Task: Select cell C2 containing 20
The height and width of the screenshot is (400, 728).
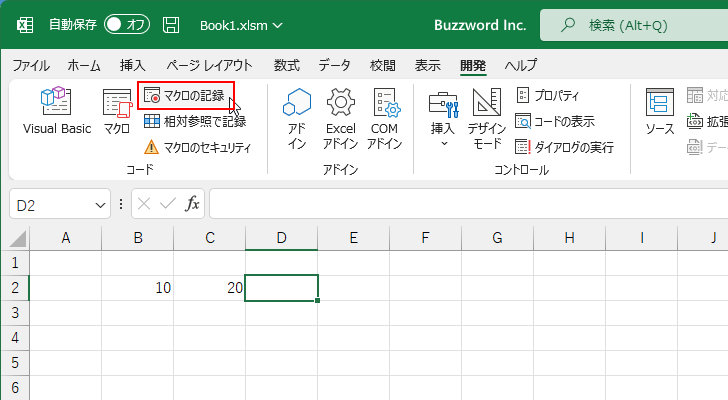Action: (210, 288)
